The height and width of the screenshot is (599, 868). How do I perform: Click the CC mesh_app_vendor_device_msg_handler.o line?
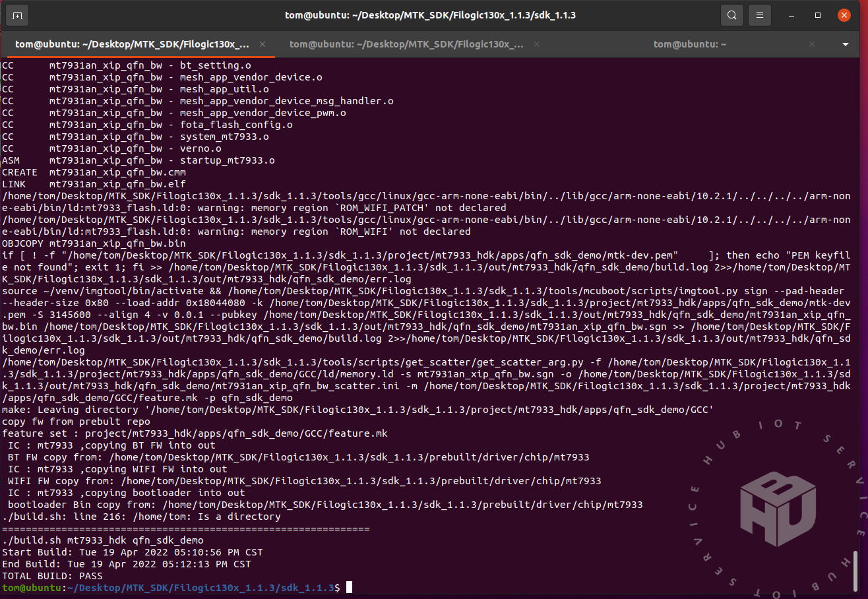pyautogui.click(x=198, y=101)
